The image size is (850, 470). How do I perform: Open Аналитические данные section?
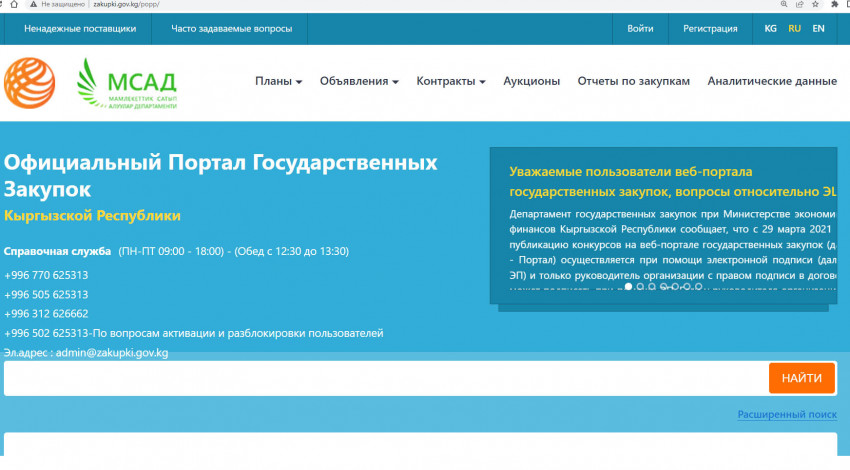(772, 82)
